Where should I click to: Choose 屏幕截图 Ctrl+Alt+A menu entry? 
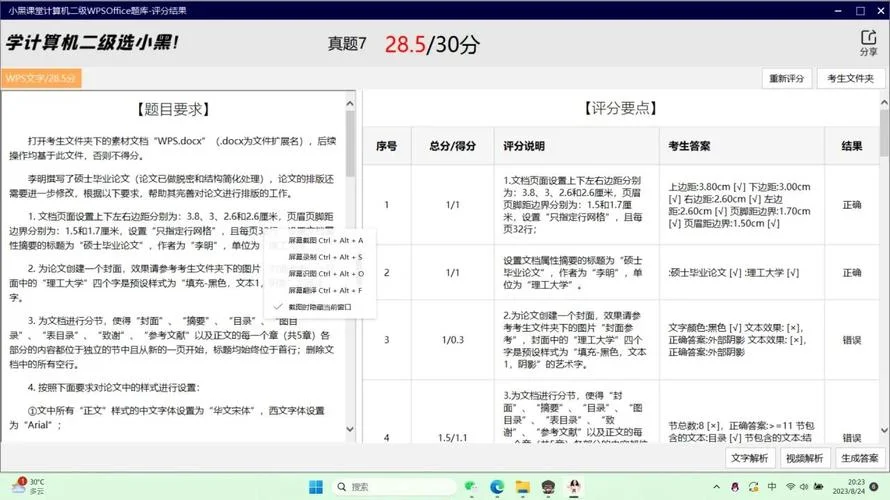coord(325,241)
